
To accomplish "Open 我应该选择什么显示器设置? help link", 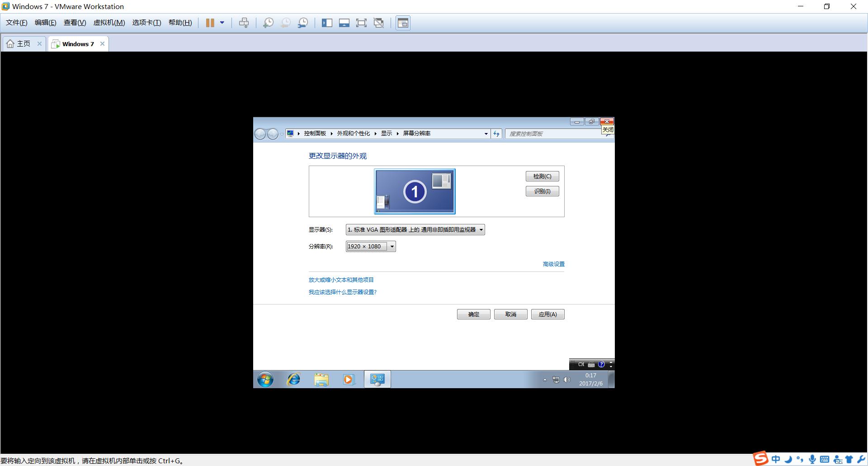I will click(x=343, y=292).
